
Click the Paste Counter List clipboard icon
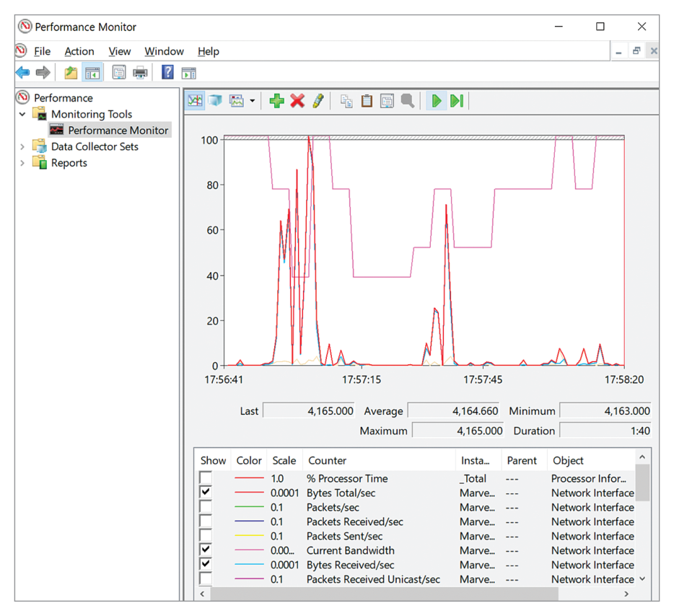tap(367, 101)
